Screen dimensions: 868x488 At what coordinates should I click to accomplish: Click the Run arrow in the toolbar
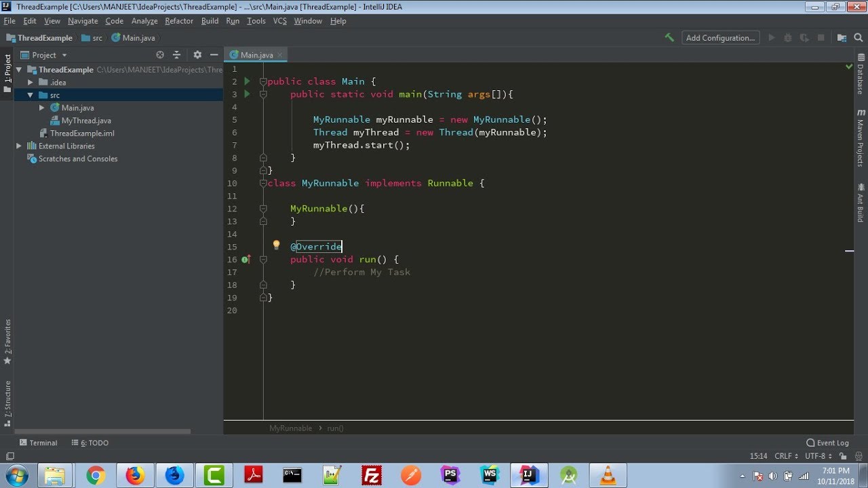coord(771,38)
